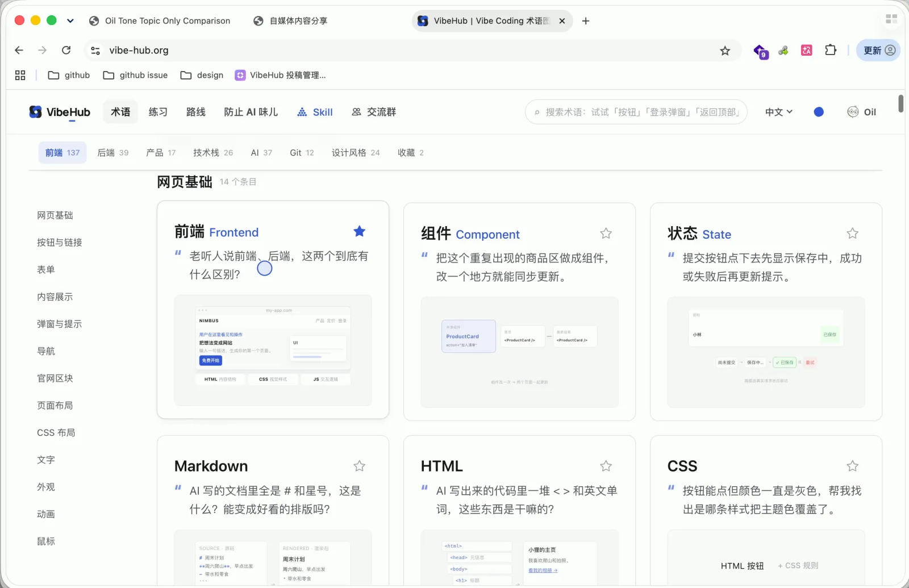Jump to 内容展示 in the sidebar

[55, 297]
